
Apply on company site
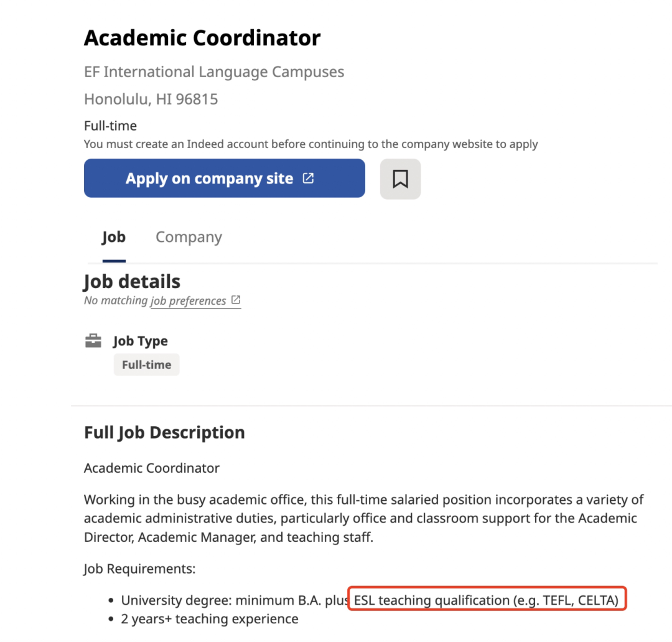(224, 179)
